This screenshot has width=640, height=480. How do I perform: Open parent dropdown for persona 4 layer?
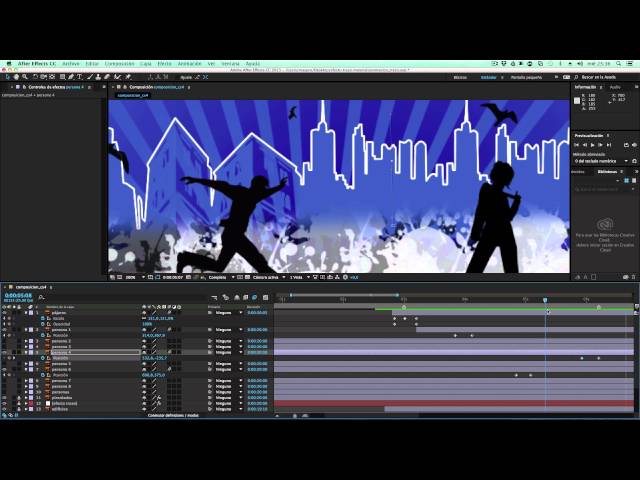[x=229, y=352]
